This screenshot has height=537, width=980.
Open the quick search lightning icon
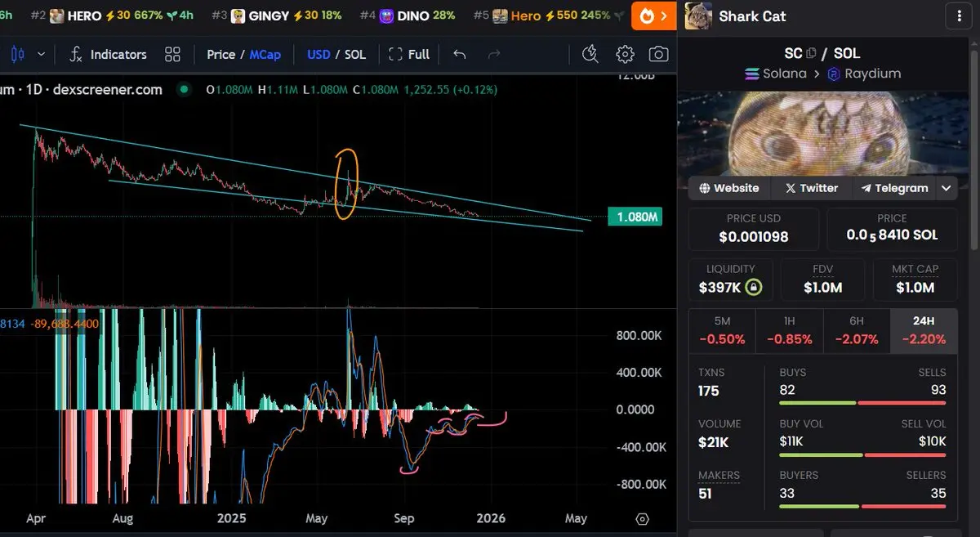click(x=590, y=55)
